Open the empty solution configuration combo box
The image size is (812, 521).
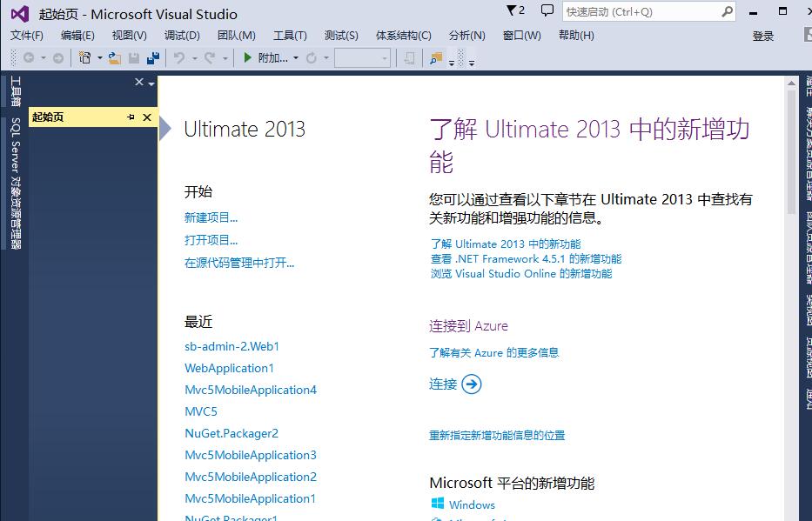(x=363, y=58)
